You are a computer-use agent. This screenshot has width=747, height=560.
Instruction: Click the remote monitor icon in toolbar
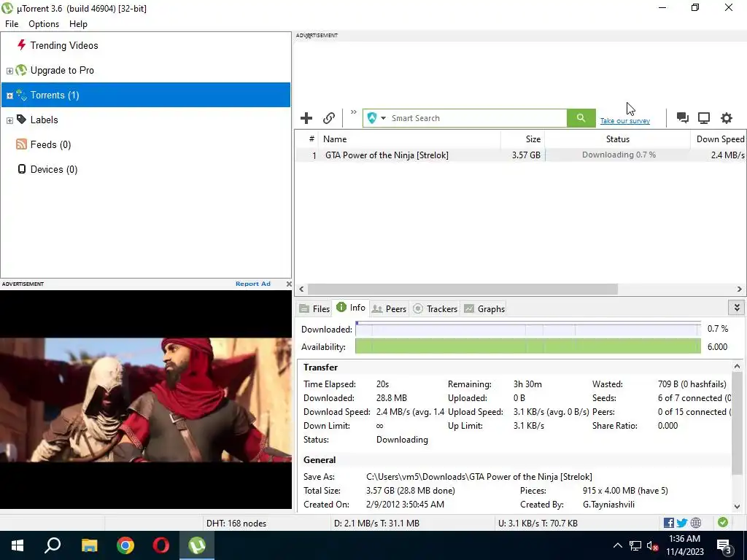pyautogui.click(x=704, y=118)
